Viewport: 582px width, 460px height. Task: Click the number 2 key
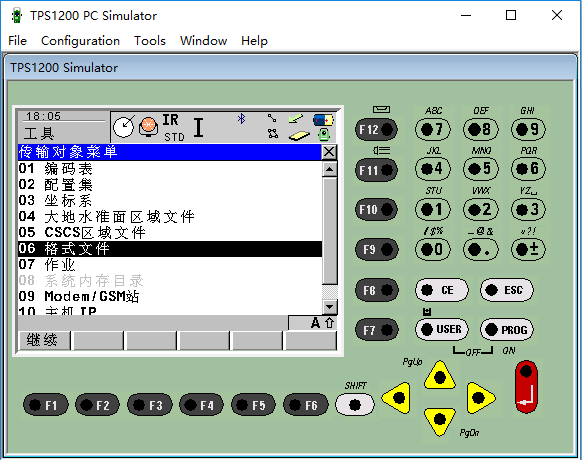(x=481, y=209)
